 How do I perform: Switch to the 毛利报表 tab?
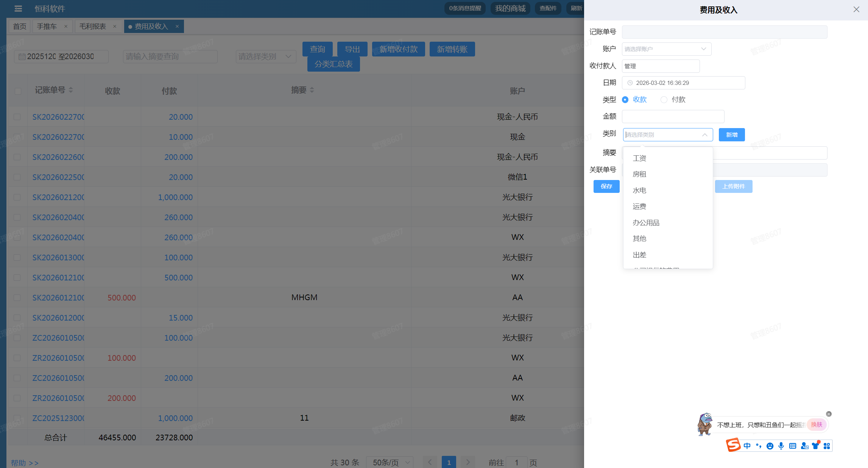coord(93,27)
